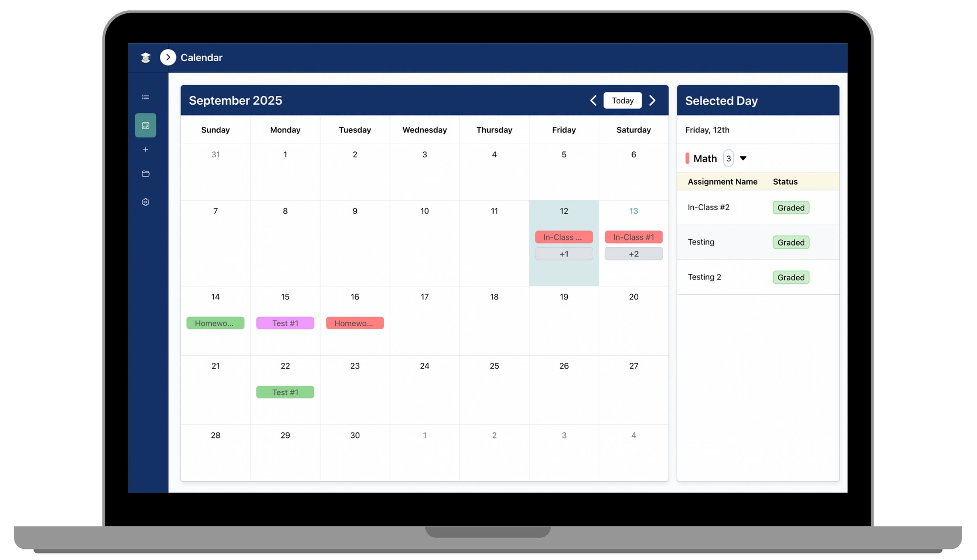Open the green Test #1 event on the 22nd
The height and width of the screenshot is (560, 977).
pos(285,392)
